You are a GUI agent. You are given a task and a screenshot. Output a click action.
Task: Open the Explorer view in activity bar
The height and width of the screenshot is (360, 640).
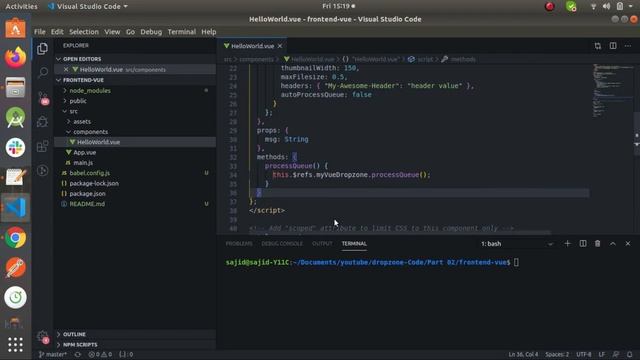tap(42, 49)
